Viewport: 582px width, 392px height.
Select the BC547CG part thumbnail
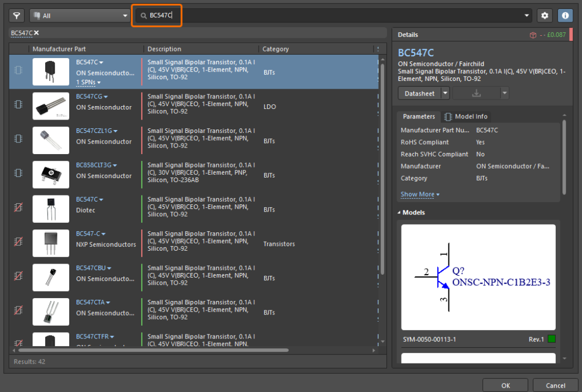pyautogui.click(x=51, y=106)
